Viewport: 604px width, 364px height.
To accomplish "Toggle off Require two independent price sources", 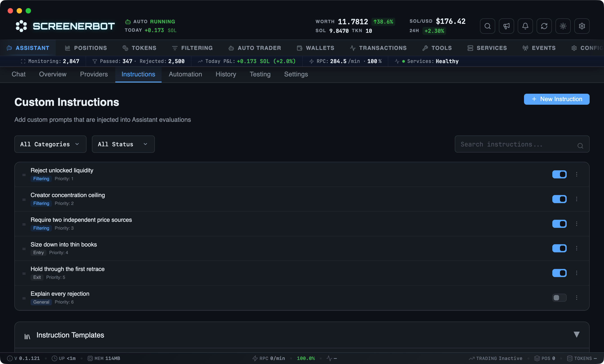I will pyautogui.click(x=559, y=224).
